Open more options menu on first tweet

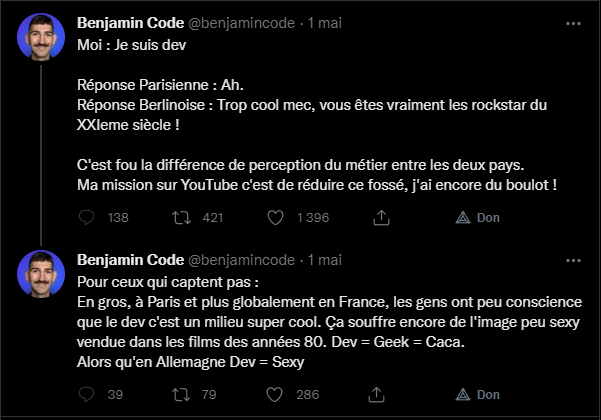pos(573,24)
